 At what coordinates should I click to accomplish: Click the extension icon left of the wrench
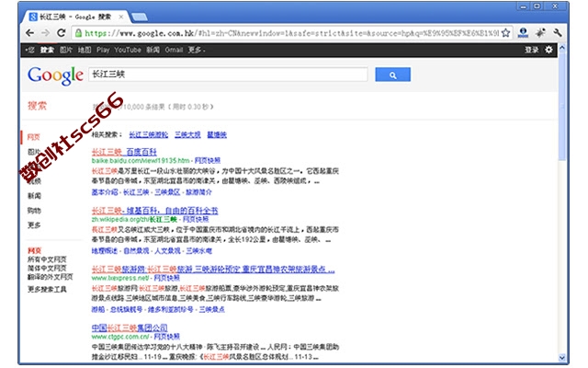point(540,33)
